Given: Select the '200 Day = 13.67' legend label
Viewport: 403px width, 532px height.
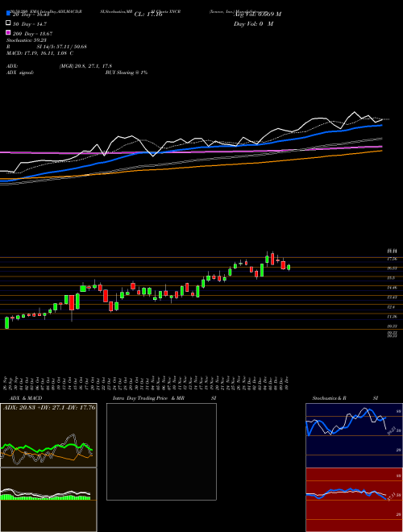Looking at the screenshot, I should (x=32, y=34).
